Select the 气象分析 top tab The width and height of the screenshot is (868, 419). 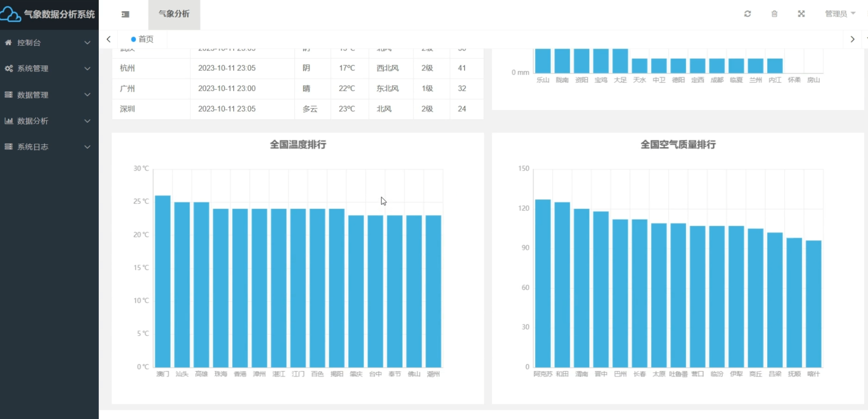pyautogui.click(x=174, y=14)
